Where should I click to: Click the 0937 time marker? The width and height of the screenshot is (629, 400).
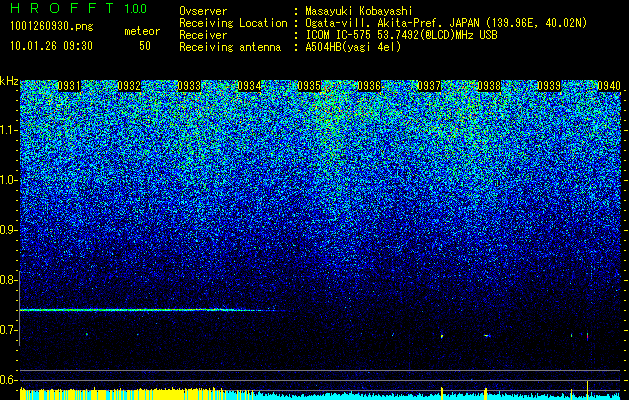pos(429,86)
